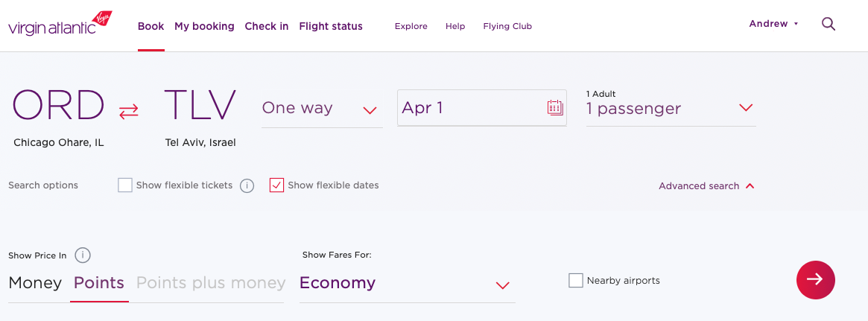Click the Virgin Atlantic logo
868x321 pixels.
coord(60,24)
